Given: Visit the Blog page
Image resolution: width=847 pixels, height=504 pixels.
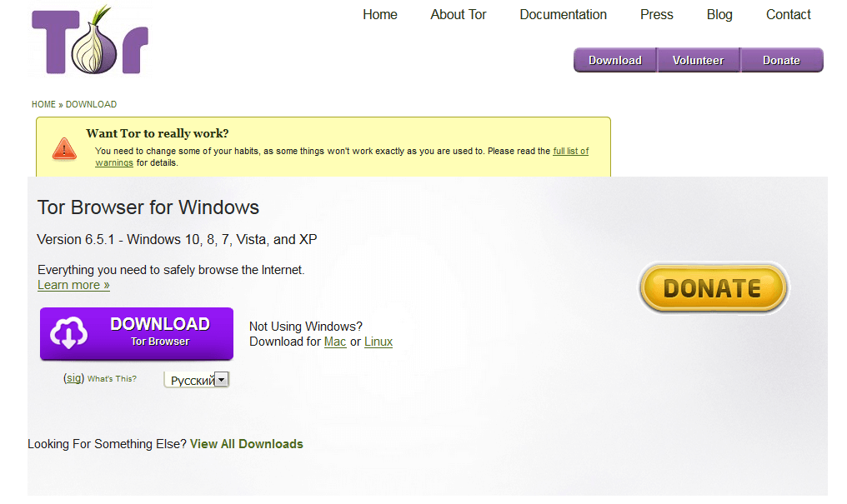Looking at the screenshot, I should [x=719, y=14].
